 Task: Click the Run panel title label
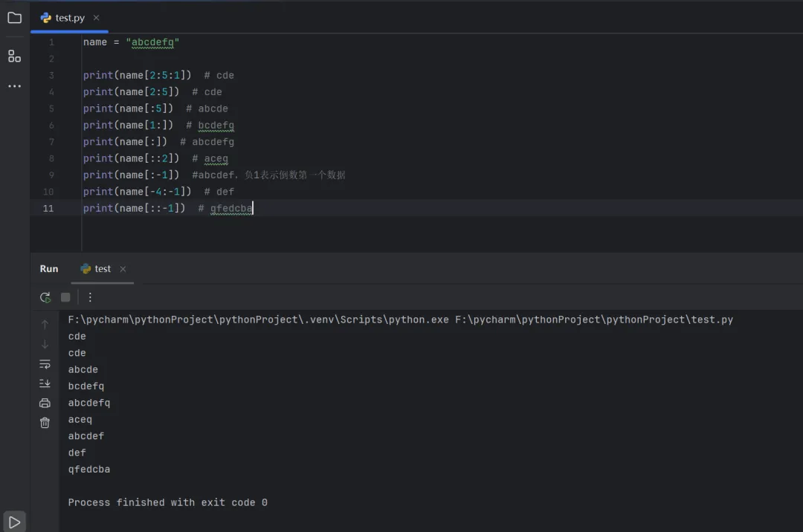pyautogui.click(x=49, y=269)
